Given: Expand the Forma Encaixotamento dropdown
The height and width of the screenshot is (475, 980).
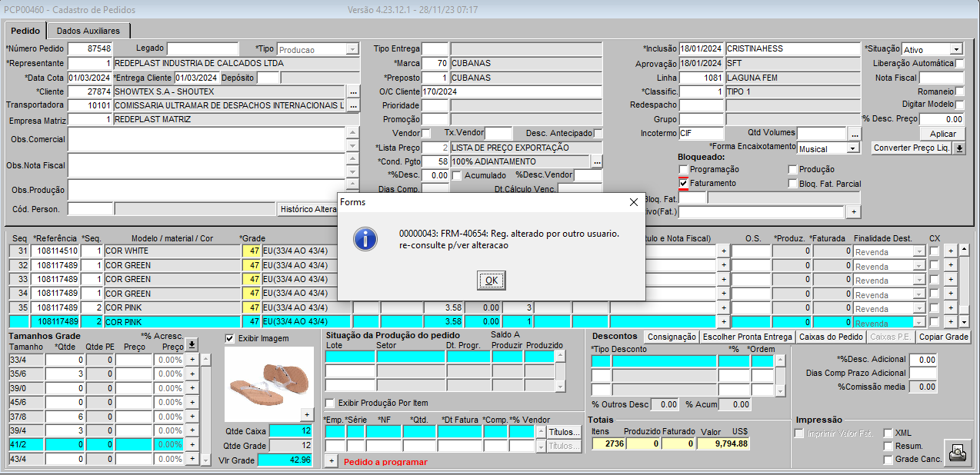Looking at the screenshot, I should [x=854, y=148].
